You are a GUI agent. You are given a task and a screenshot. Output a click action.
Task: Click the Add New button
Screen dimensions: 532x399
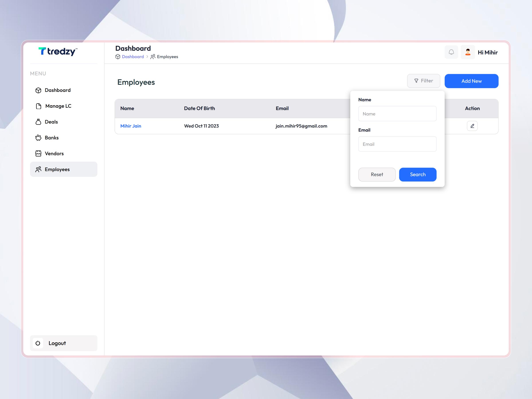[x=471, y=81]
